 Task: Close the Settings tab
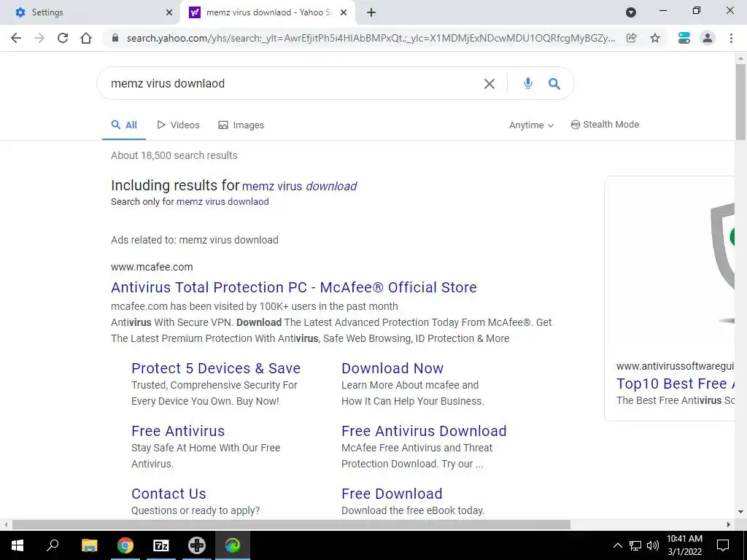point(169,12)
